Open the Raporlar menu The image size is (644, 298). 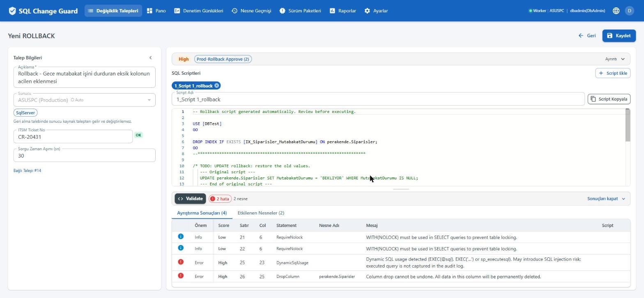pyautogui.click(x=343, y=11)
